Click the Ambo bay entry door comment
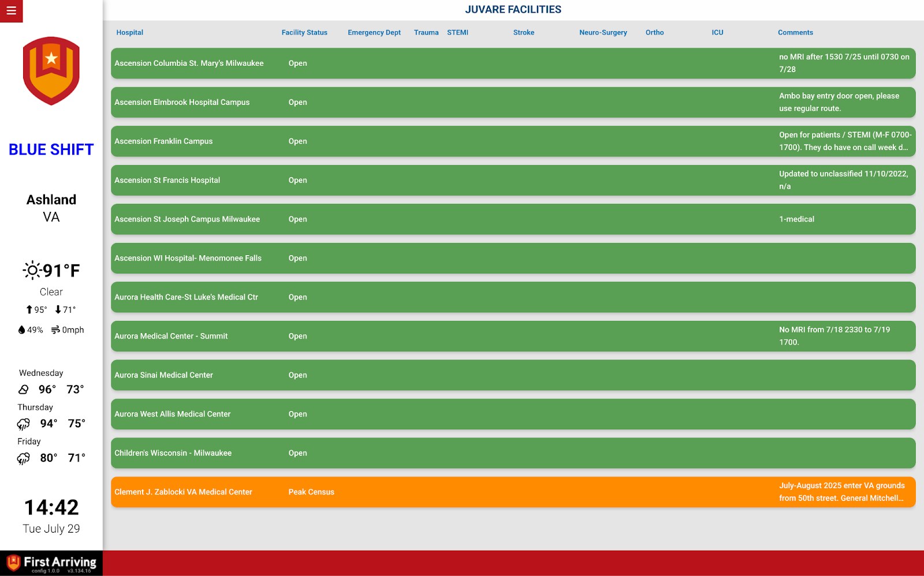Screen dimensions: 924x576 click(839, 102)
